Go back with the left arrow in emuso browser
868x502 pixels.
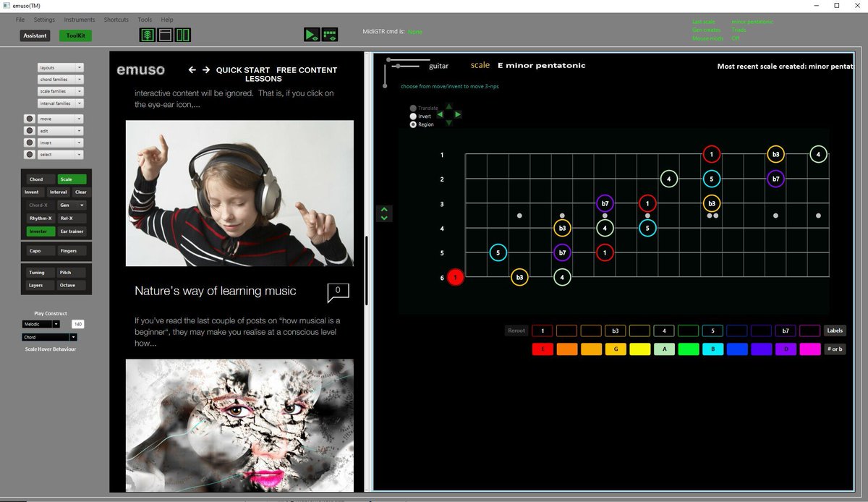coord(192,70)
